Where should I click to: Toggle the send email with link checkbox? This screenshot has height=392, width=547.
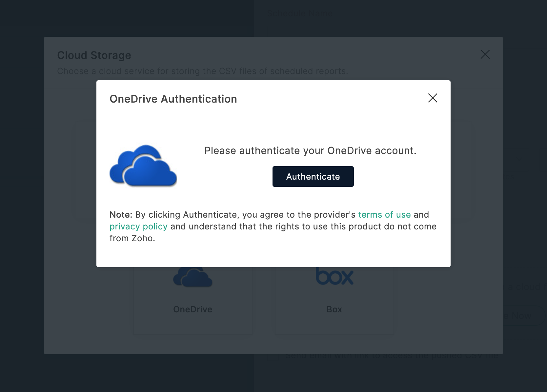coord(273,357)
